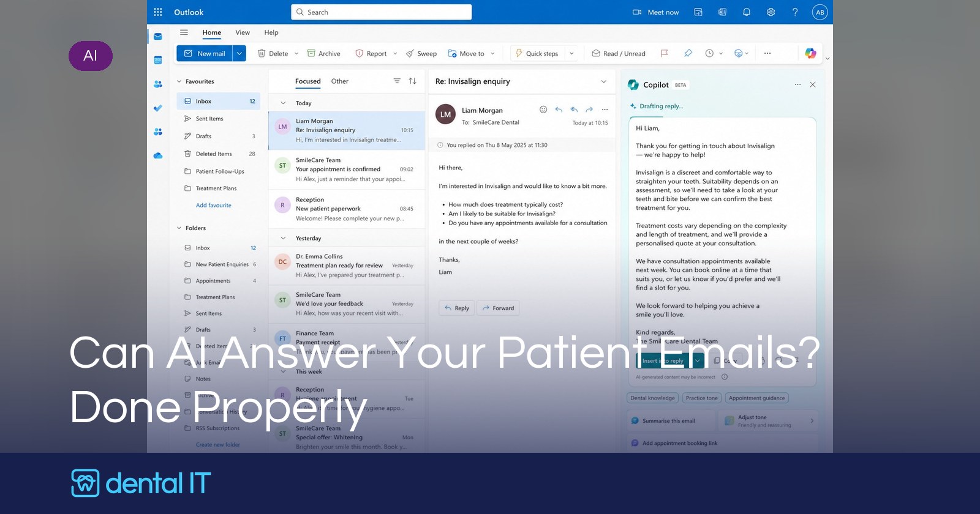Open the Settings gear icon
Screen dimensions: 980x514
pyautogui.click(x=771, y=12)
